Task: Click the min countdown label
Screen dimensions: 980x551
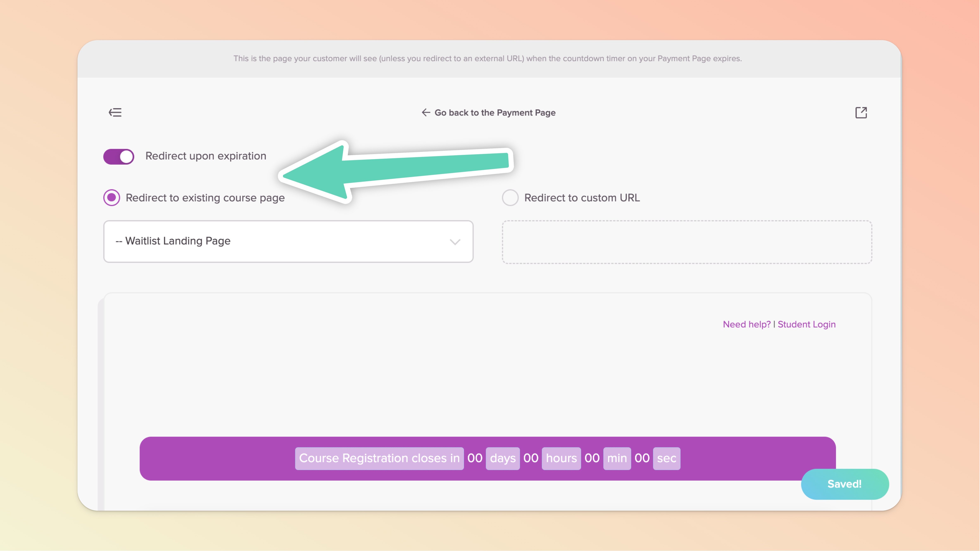Action: tap(617, 458)
